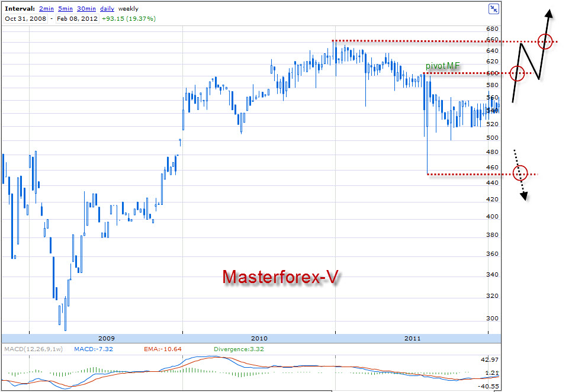This screenshot has height=392, width=572.
Task: Click the EMA:-10.64 value
Action: tap(163, 349)
